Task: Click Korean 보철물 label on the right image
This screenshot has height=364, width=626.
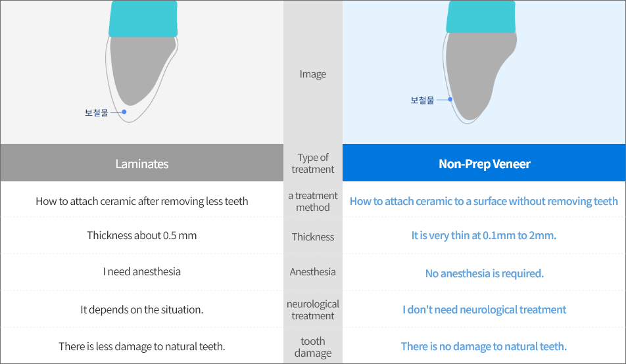Action: pyautogui.click(x=422, y=100)
